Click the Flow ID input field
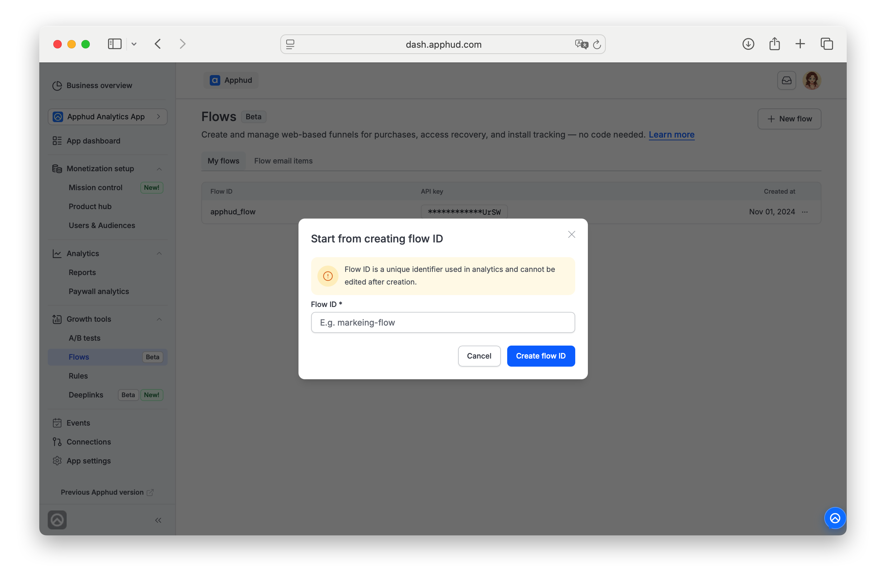The width and height of the screenshot is (886, 588). click(x=443, y=322)
